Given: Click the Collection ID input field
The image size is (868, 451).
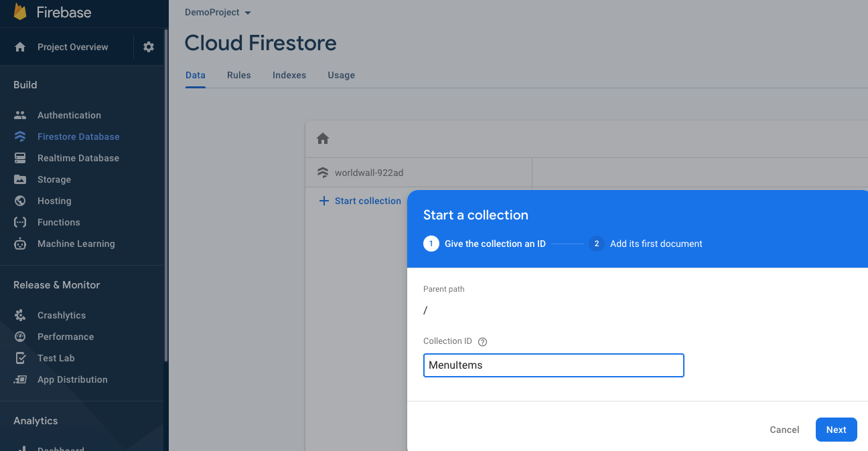Looking at the screenshot, I should click(554, 365).
